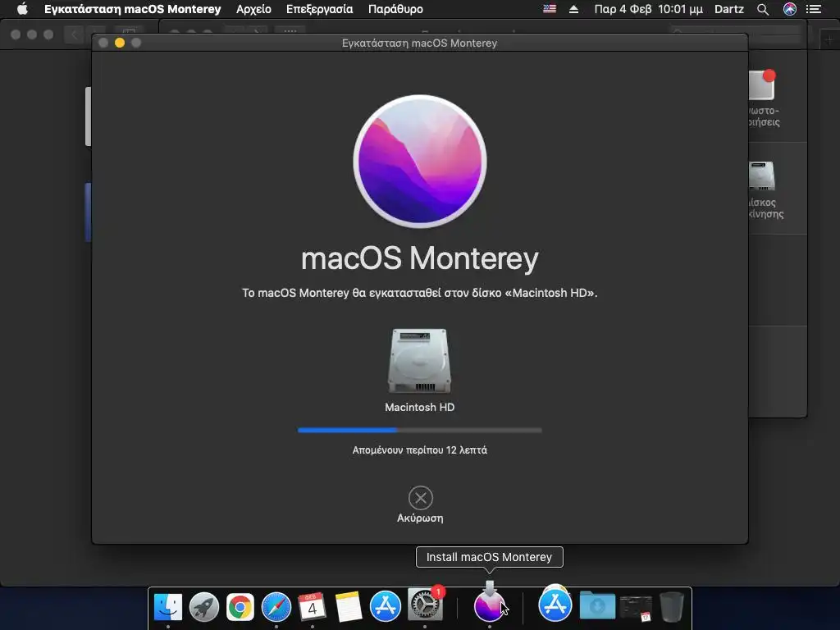
Task: Click the macOS Monterey heading text
Action: [419, 258]
